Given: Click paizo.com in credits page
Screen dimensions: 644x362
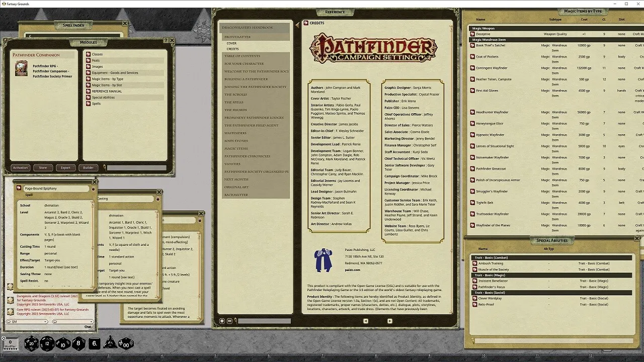Looking at the screenshot, I should (x=352, y=270).
